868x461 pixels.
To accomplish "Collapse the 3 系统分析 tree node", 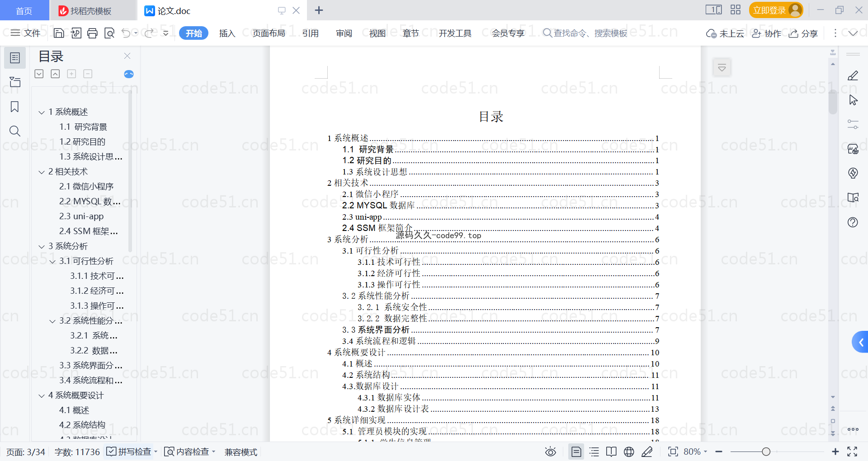I will click(42, 246).
